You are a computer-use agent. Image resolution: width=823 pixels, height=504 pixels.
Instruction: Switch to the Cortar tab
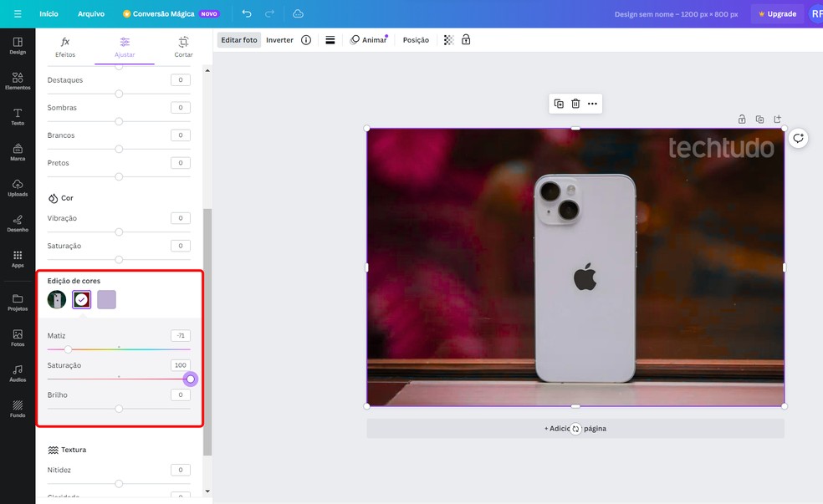click(184, 47)
